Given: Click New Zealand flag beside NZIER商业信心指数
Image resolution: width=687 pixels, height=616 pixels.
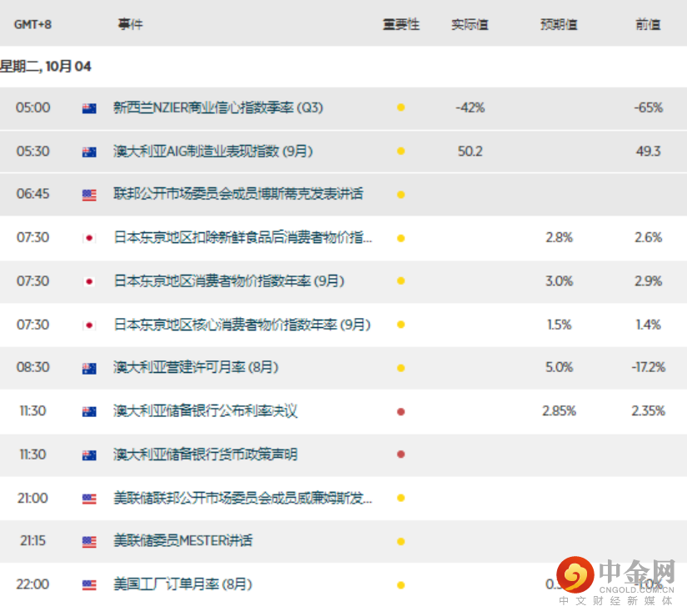Looking at the screenshot, I should coord(89,108).
